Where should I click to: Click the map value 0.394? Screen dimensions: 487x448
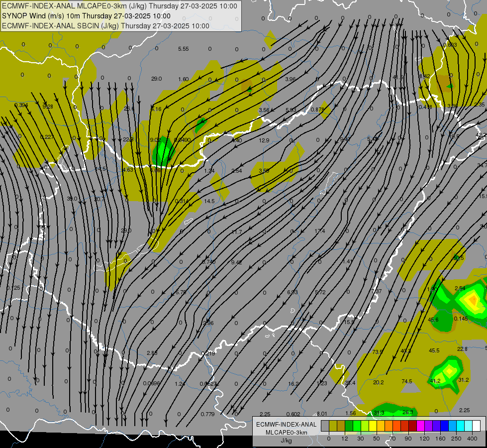tap(21, 105)
